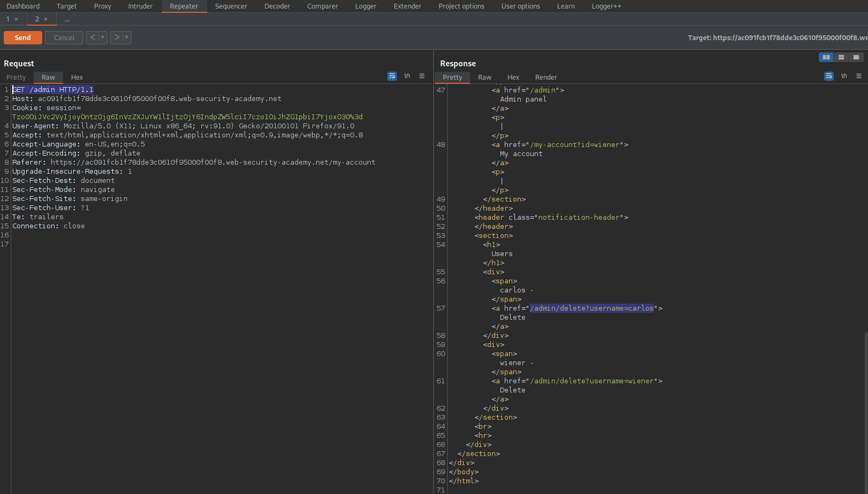The height and width of the screenshot is (494, 868).
Task: Click /admin/delete?username=carlos in response
Action: [x=592, y=308]
